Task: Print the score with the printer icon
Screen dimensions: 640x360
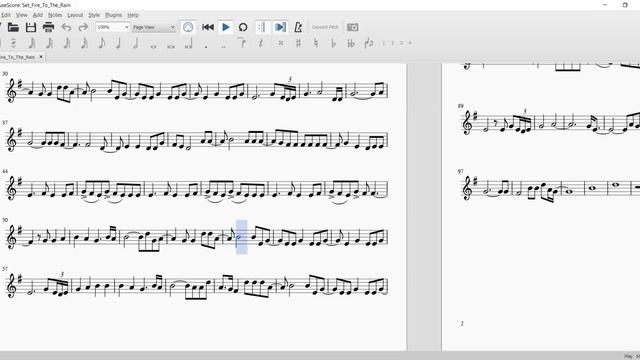Action: click(49, 27)
